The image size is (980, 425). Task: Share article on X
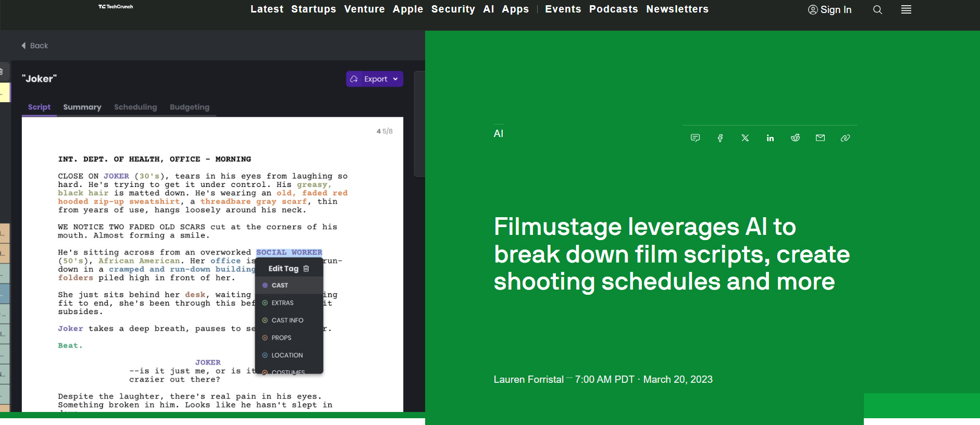pos(745,138)
